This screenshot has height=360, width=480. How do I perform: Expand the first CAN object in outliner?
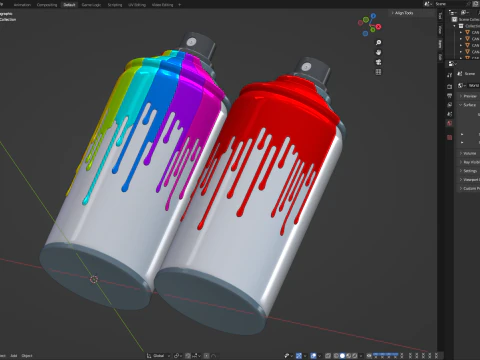[x=461, y=32]
